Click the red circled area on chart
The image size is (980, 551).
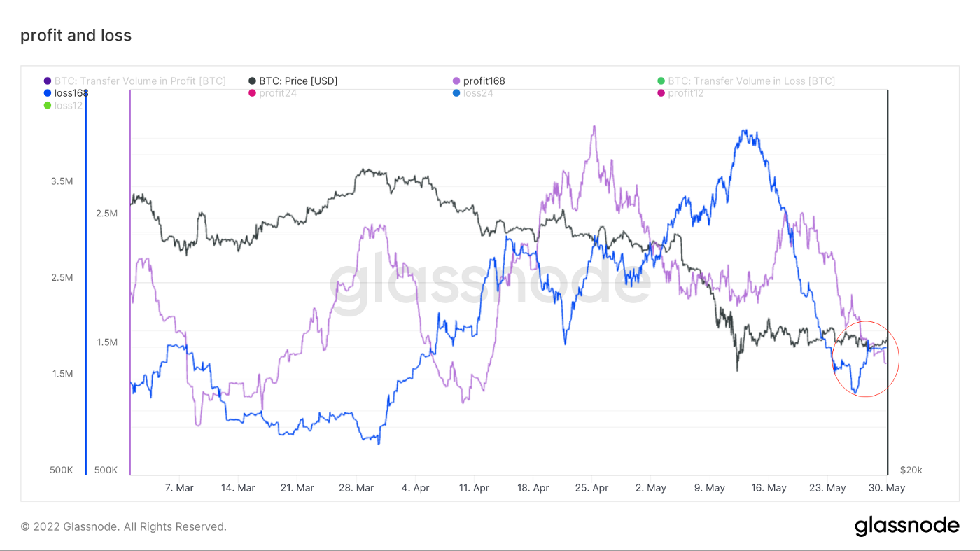point(866,358)
